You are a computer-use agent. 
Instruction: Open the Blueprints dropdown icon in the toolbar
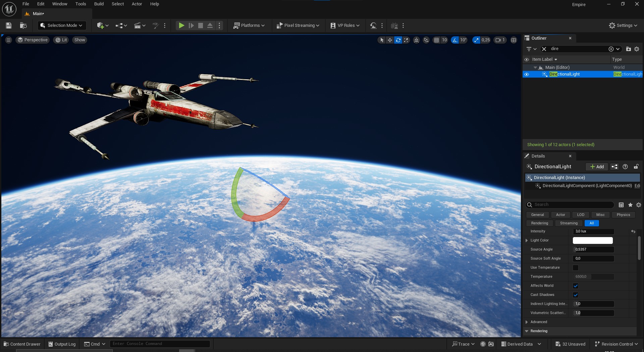pyautogui.click(x=121, y=26)
